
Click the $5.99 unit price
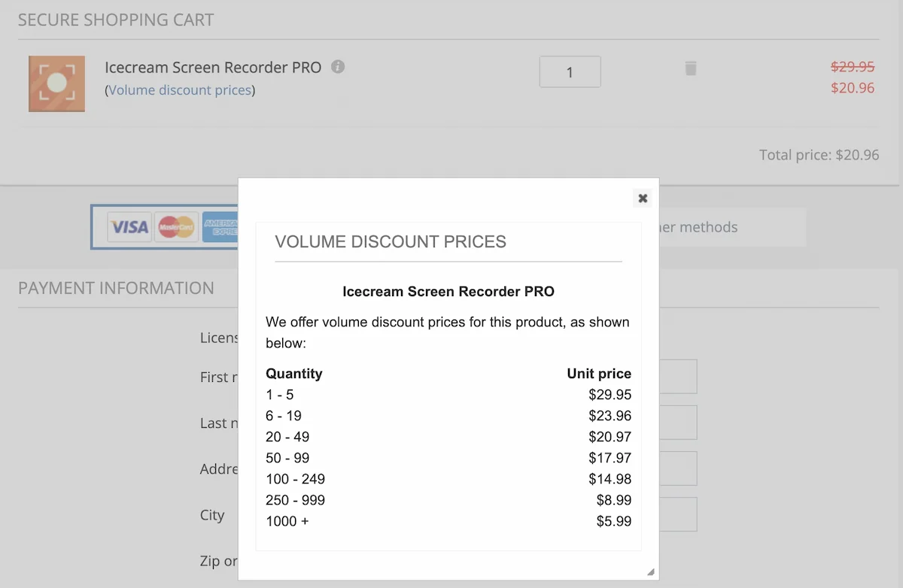point(614,521)
